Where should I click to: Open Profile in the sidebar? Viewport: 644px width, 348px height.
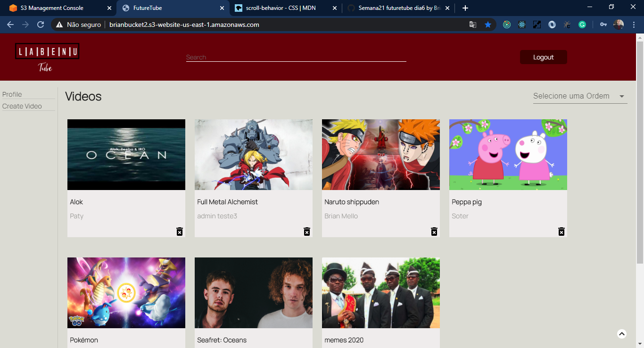point(12,94)
